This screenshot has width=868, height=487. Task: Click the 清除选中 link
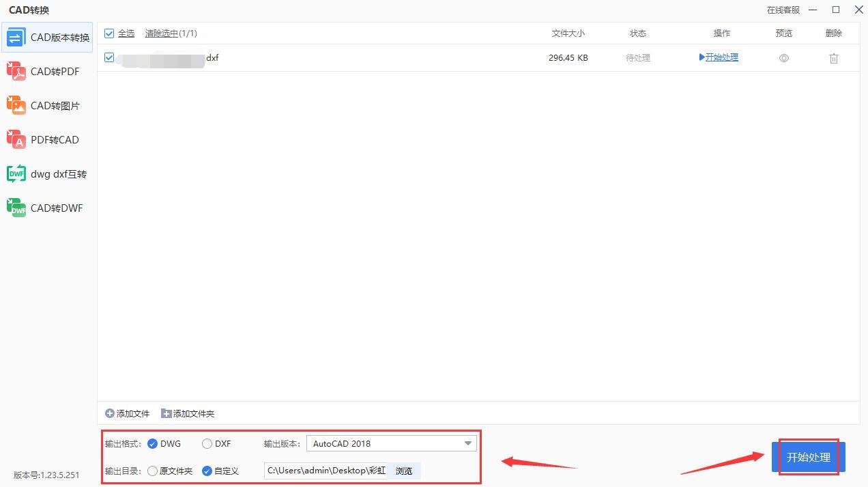pyautogui.click(x=162, y=33)
